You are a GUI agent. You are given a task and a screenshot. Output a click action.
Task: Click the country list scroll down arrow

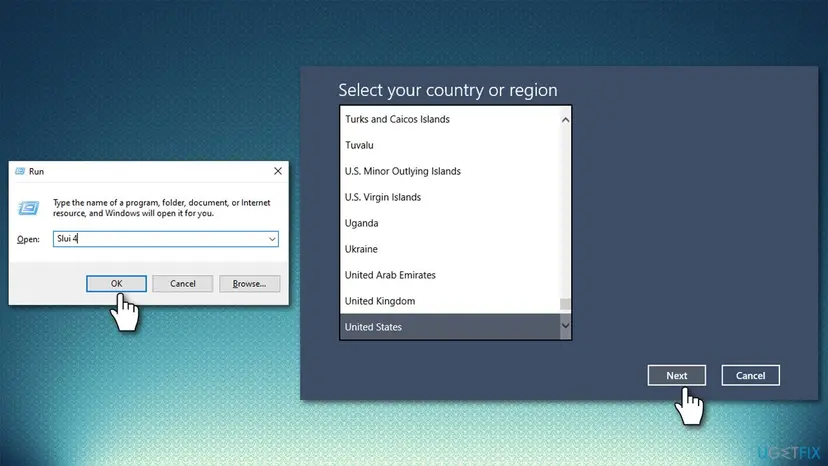(x=565, y=325)
